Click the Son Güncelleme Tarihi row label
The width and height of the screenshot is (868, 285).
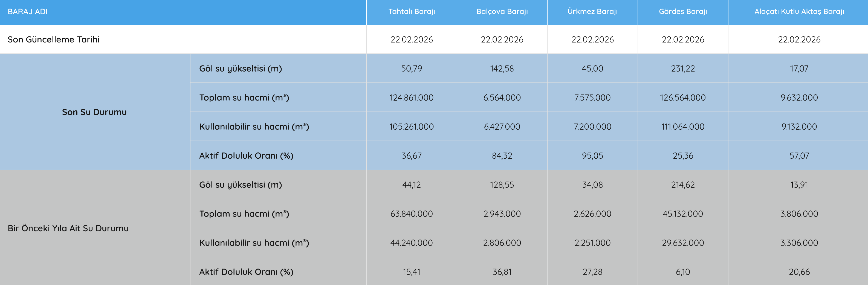[x=54, y=39]
